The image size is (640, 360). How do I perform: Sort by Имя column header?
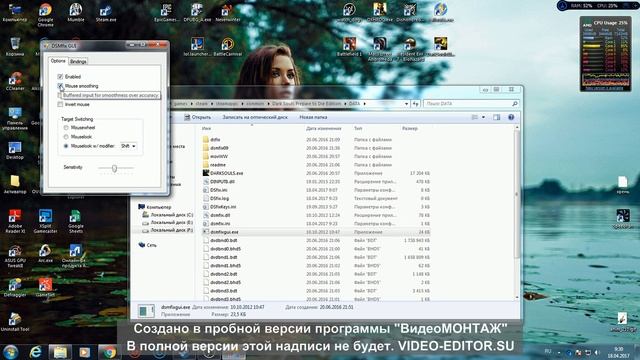207,129
